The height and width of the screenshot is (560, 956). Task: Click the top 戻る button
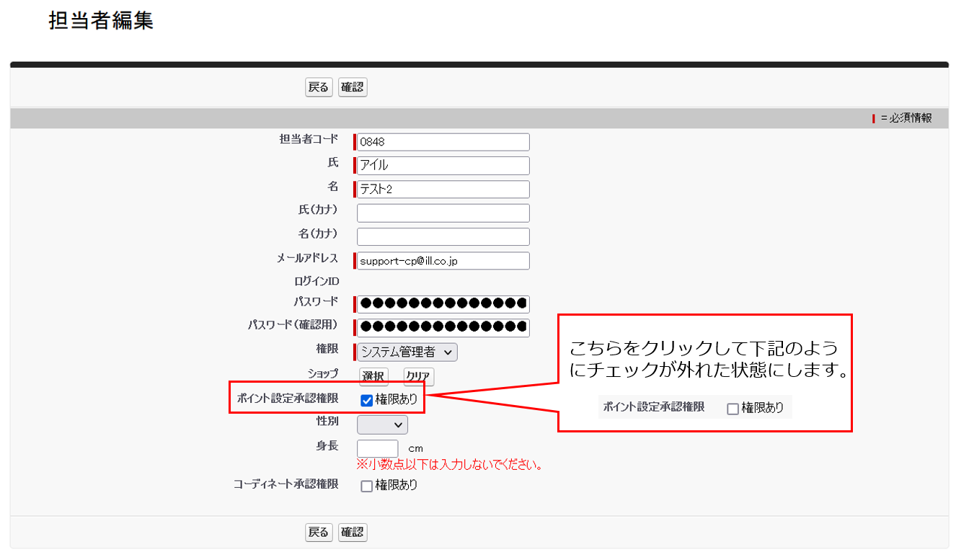pos(318,88)
